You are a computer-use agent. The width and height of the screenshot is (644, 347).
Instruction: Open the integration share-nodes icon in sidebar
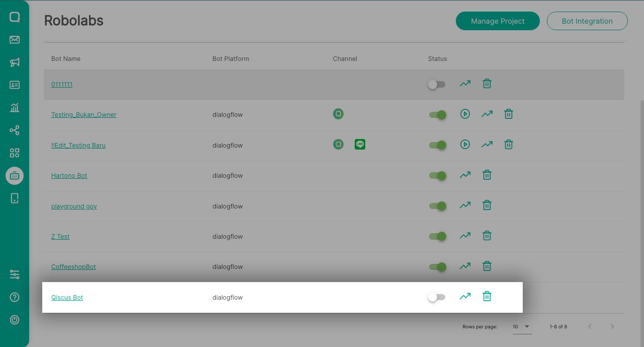(15, 130)
